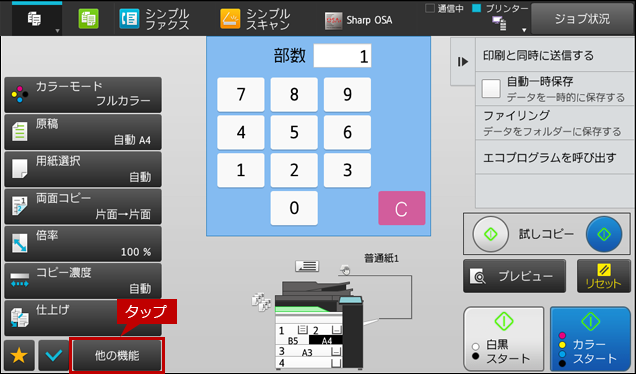Open the printer status dropdown arrow

point(524,30)
